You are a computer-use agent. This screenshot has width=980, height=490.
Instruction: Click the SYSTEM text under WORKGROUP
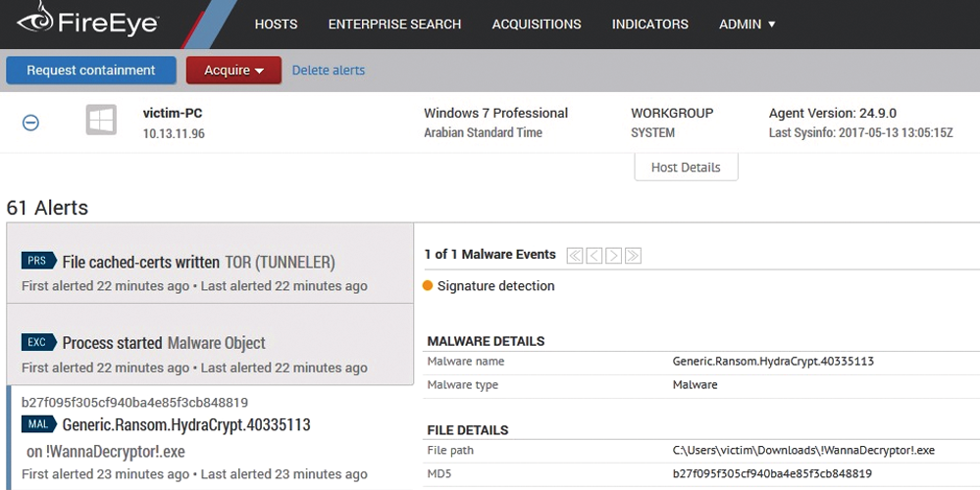tap(652, 132)
